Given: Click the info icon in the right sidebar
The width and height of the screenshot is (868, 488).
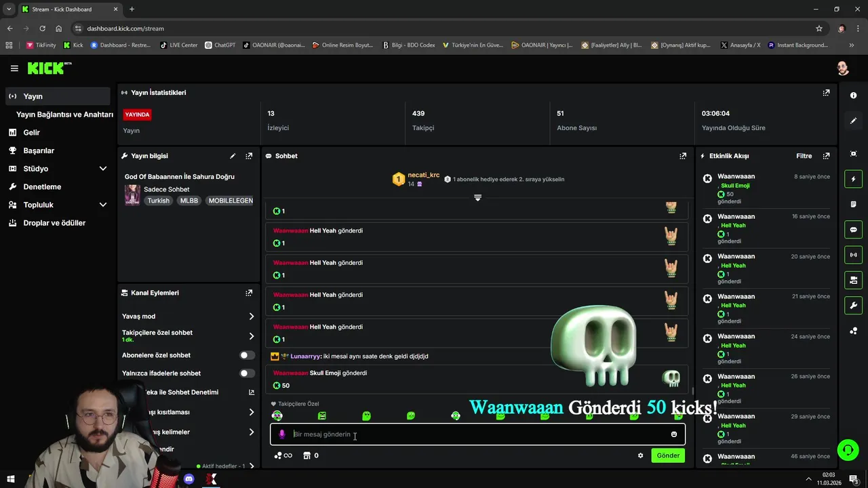Looking at the screenshot, I should click(853, 96).
